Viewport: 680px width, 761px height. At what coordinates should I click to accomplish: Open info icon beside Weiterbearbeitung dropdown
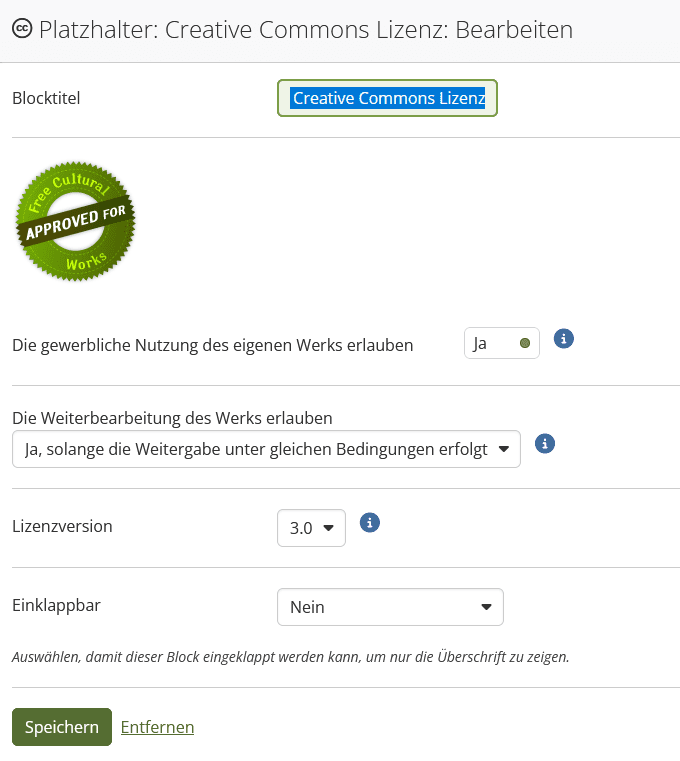[x=545, y=444]
